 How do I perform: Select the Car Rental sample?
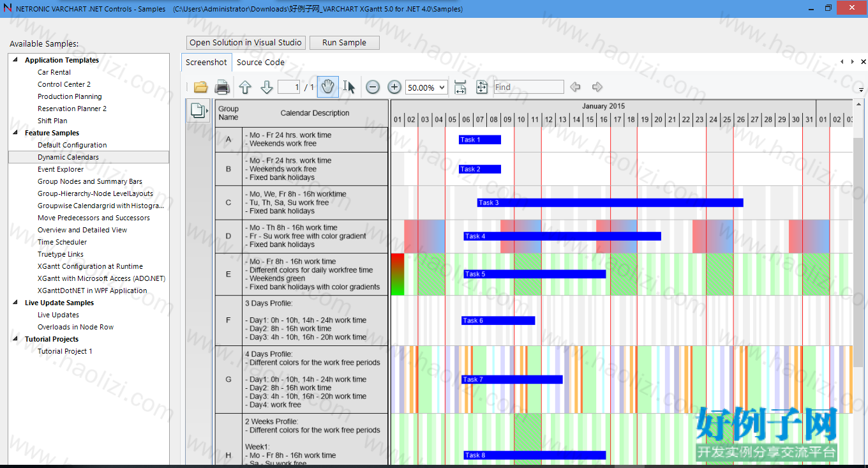[x=54, y=72]
